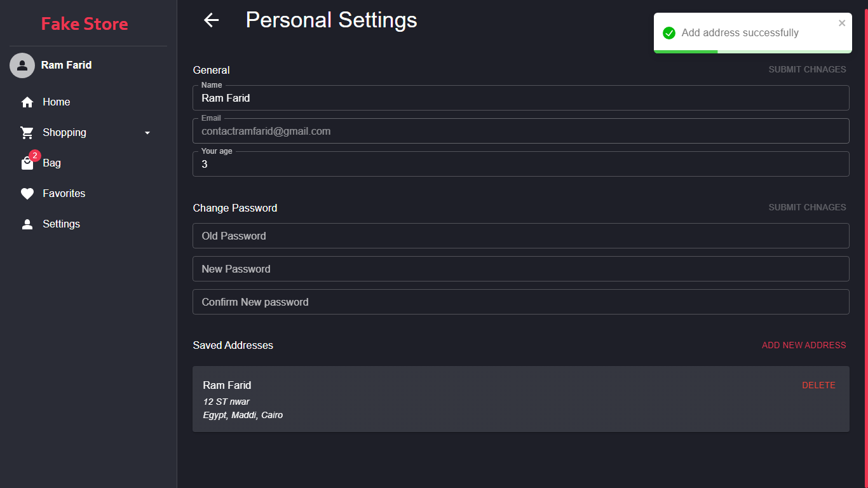This screenshot has height=488, width=868.
Task: Open the Bag icon with badge
Action: pyautogui.click(x=28, y=163)
